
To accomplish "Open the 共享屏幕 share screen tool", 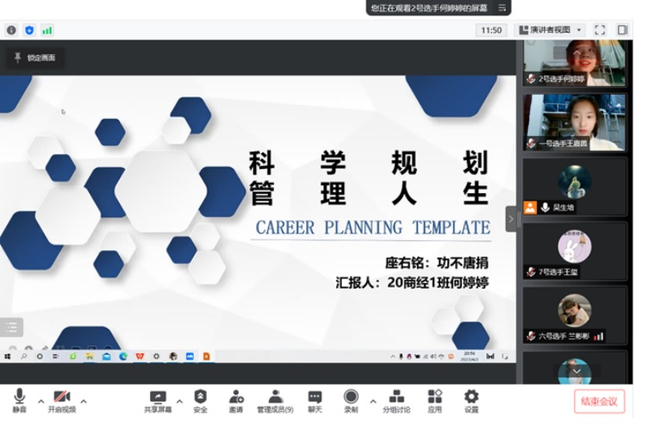I will pyautogui.click(x=157, y=398).
